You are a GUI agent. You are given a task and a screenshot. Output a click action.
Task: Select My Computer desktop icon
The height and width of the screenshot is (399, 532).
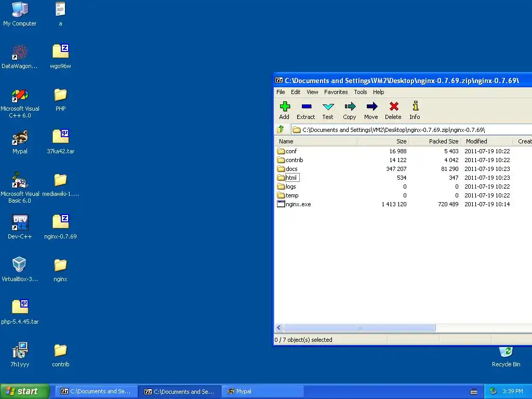[x=20, y=14]
